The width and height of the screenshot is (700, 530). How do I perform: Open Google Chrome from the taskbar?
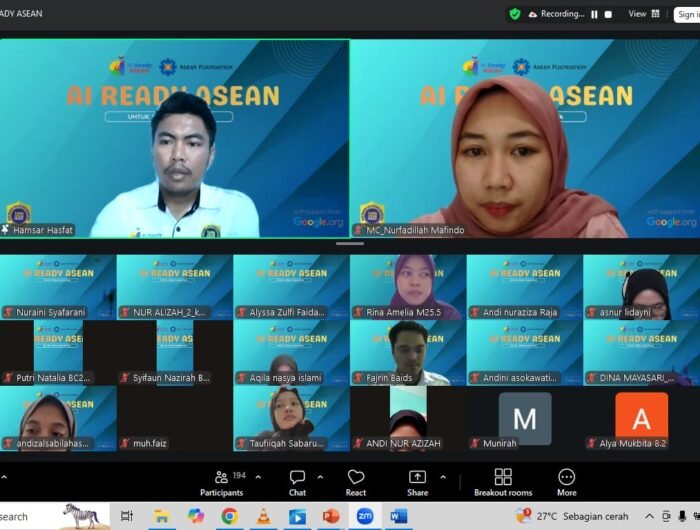229,516
